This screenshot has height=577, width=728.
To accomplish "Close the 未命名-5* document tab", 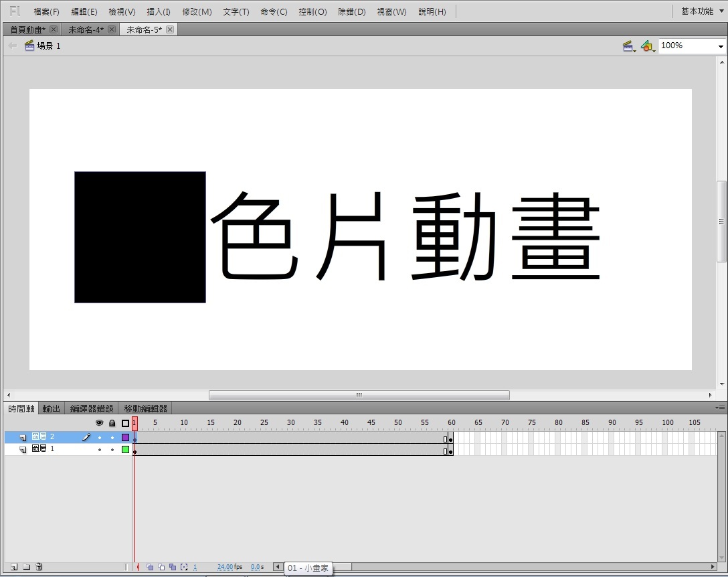I will tap(170, 29).
